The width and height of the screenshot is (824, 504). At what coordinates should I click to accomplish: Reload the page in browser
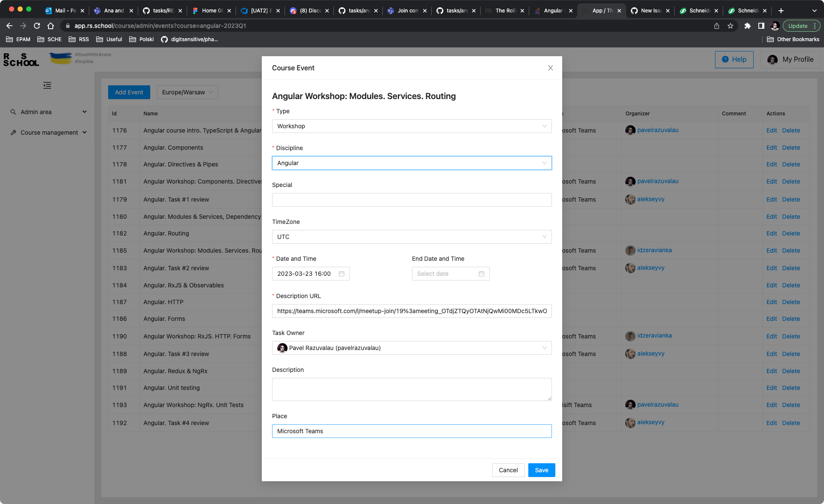pyautogui.click(x=37, y=26)
